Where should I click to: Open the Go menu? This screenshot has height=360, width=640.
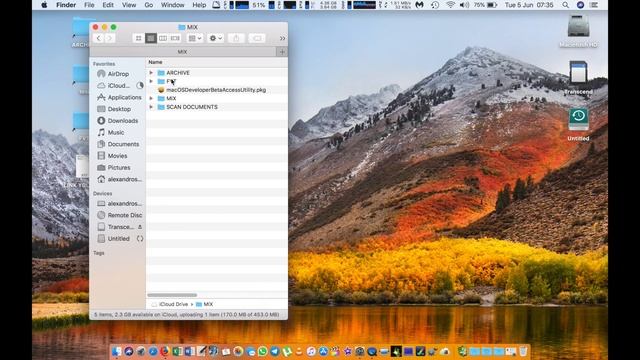click(x=149, y=5)
